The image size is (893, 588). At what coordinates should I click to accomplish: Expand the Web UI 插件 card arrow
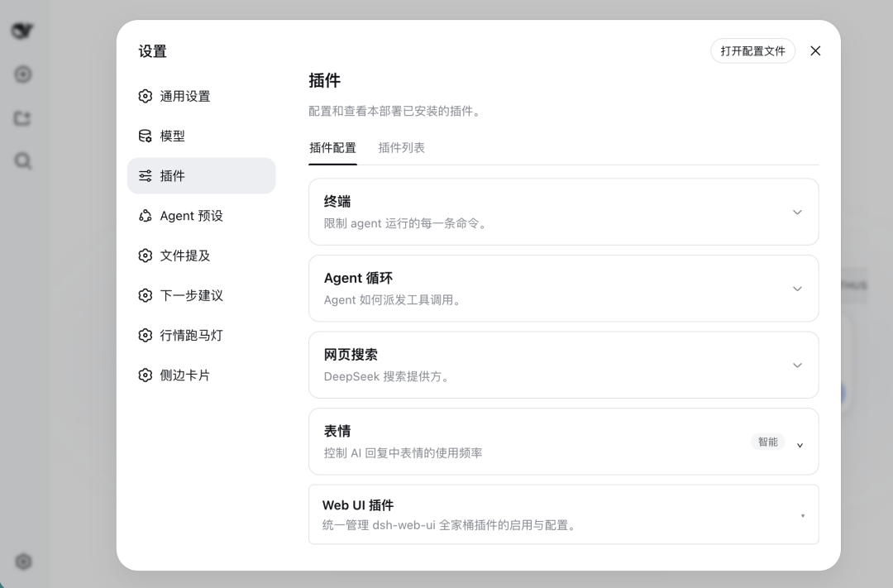[x=802, y=516]
